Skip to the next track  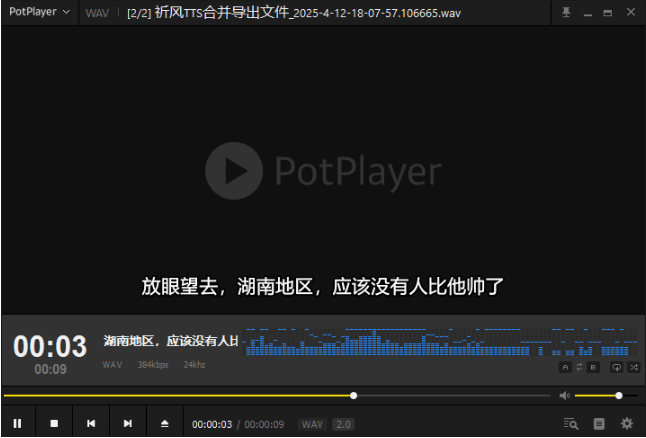(x=128, y=424)
